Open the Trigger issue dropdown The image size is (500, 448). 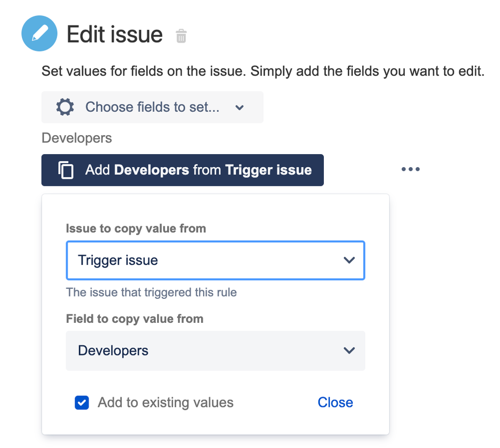click(x=216, y=260)
